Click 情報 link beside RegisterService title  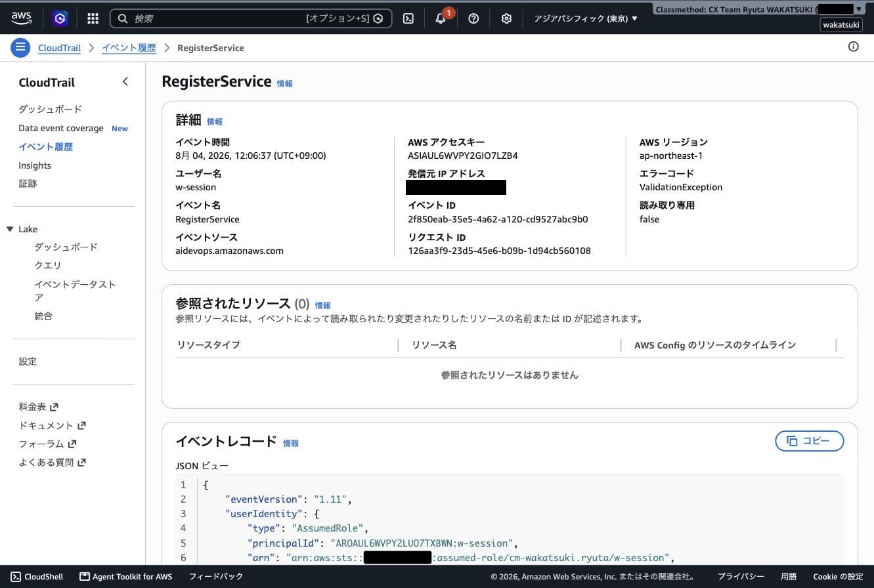[284, 83]
